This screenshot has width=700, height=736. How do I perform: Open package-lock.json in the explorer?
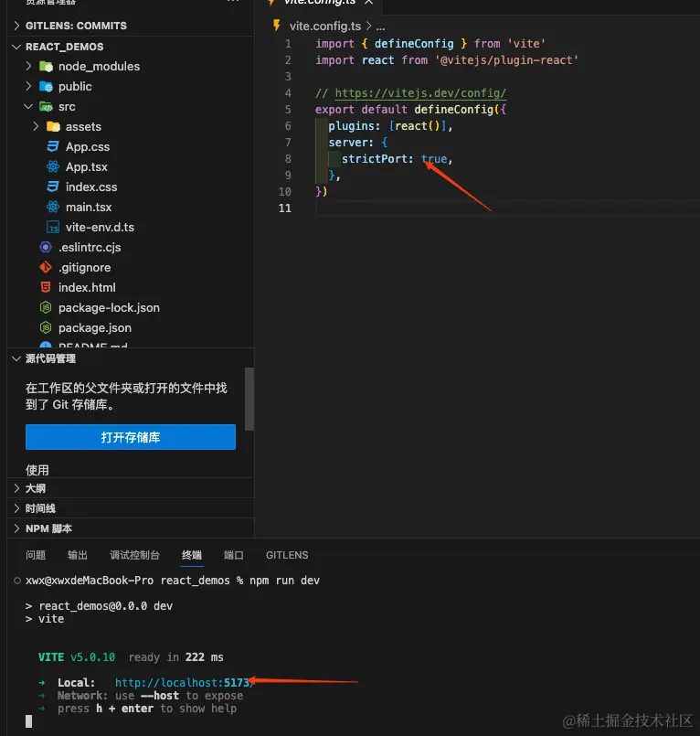point(109,307)
